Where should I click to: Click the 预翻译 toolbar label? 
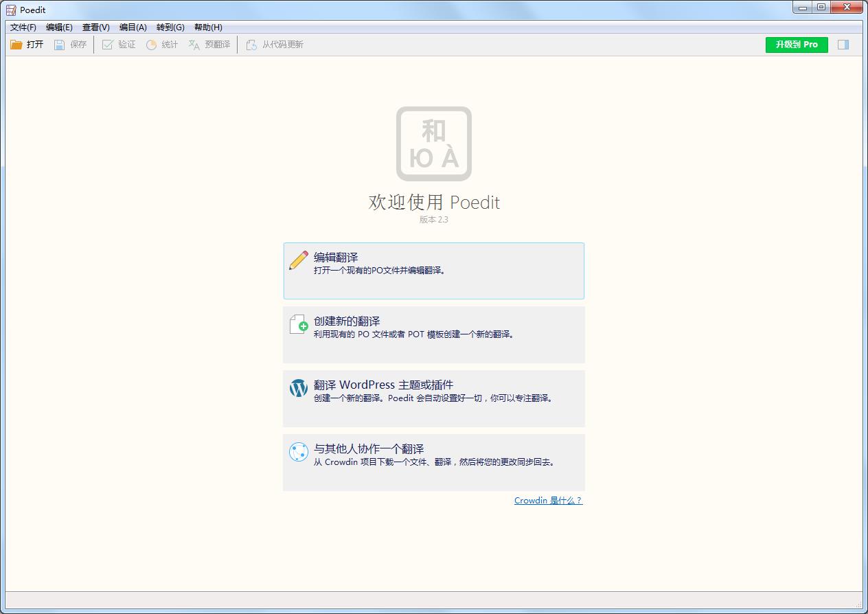[x=218, y=45]
